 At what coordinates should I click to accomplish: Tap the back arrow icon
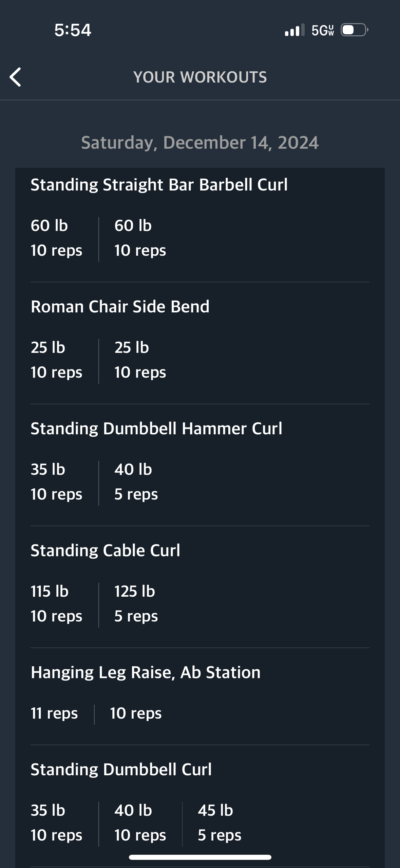pyautogui.click(x=15, y=77)
